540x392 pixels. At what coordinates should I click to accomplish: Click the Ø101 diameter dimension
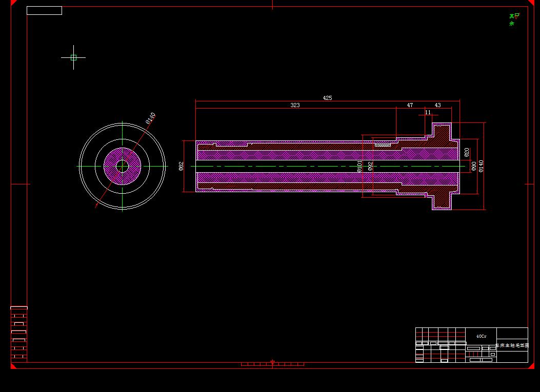click(359, 166)
